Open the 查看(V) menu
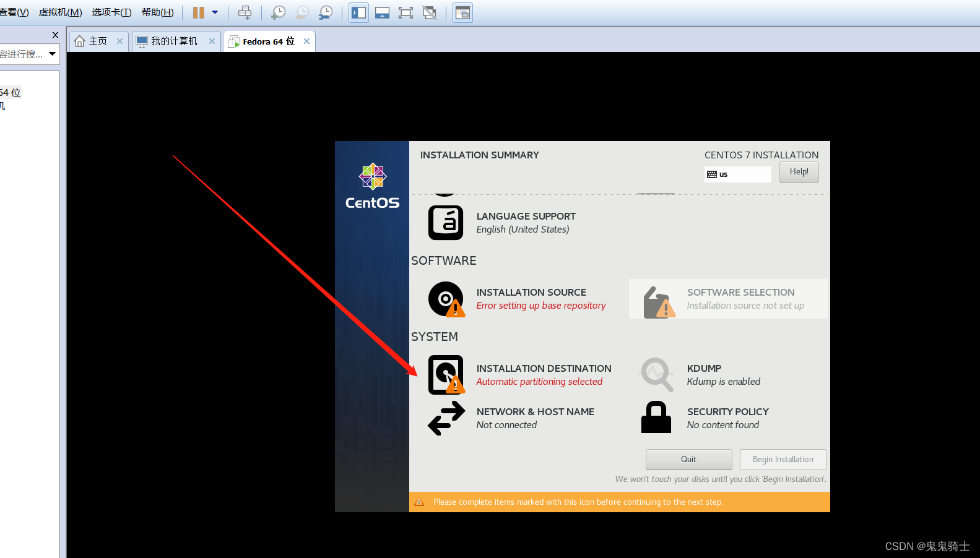Viewport: 980px width, 558px height. [14, 12]
